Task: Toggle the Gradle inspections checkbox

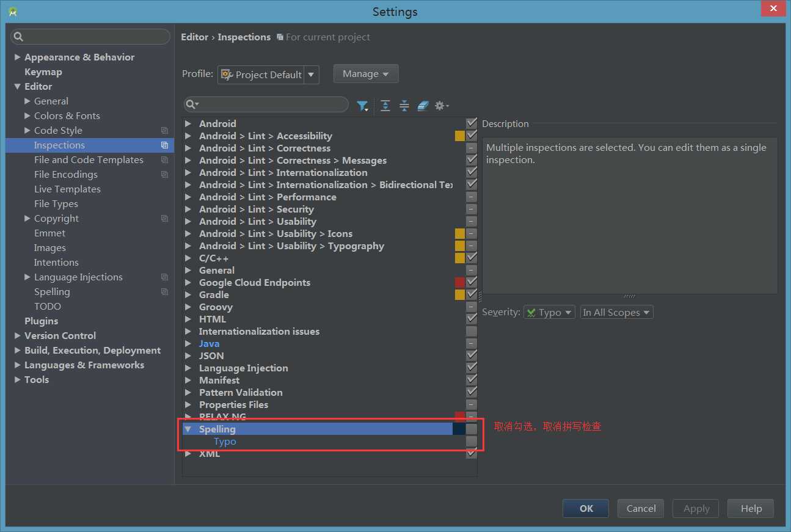Action: 472,294
